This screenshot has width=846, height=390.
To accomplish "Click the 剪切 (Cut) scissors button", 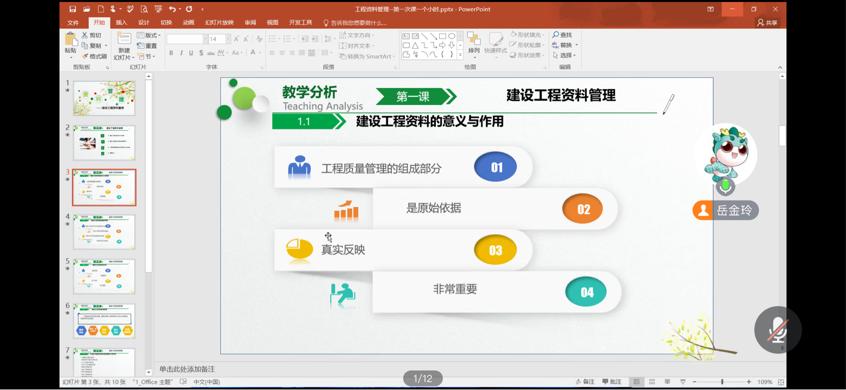I will 91,35.
